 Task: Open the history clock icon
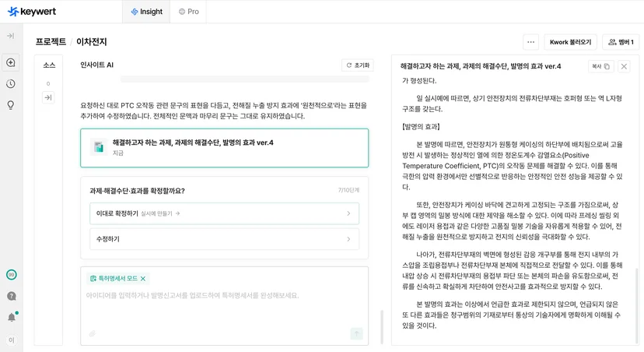point(11,84)
